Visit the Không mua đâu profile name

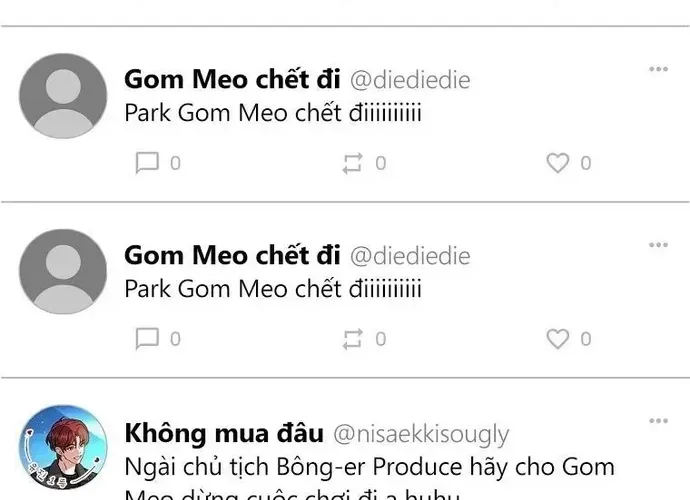[x=224, y=433]
